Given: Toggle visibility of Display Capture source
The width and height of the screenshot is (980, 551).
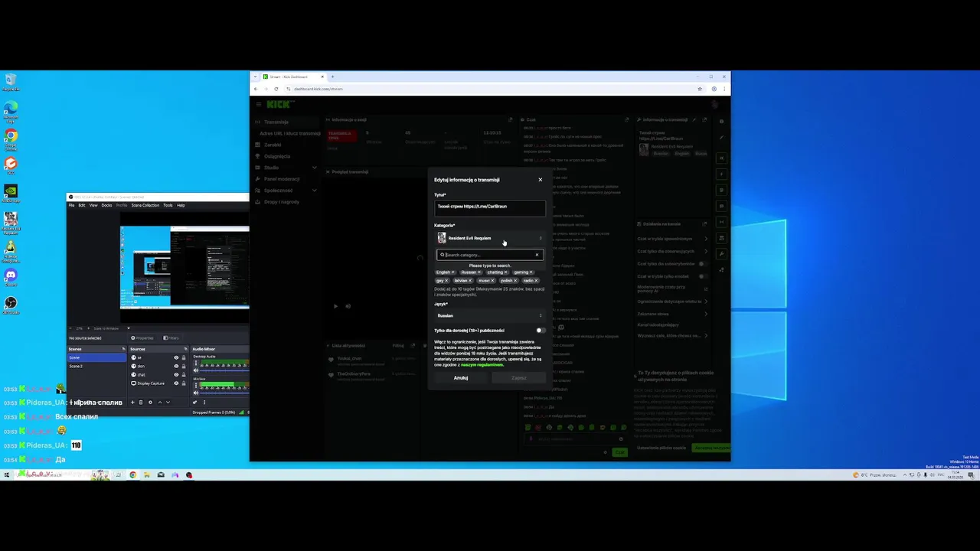Looking at the screenshot, I should tap(176, 383).
